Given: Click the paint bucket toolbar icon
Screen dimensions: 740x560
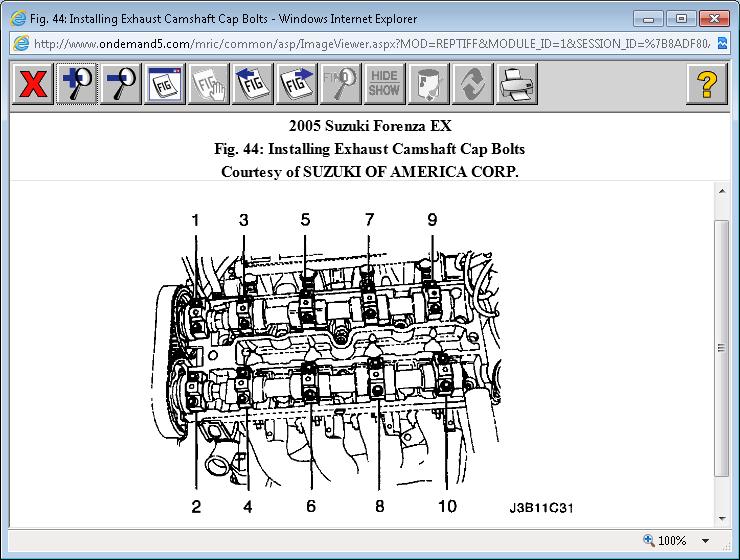Looking at the screenshot, I should (x=429, y=84).
